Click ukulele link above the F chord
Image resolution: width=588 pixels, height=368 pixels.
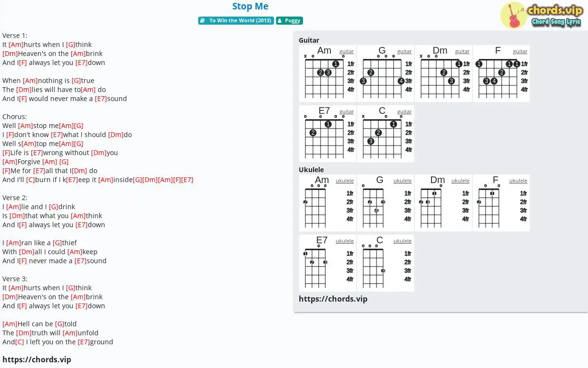tap(518, 181)
